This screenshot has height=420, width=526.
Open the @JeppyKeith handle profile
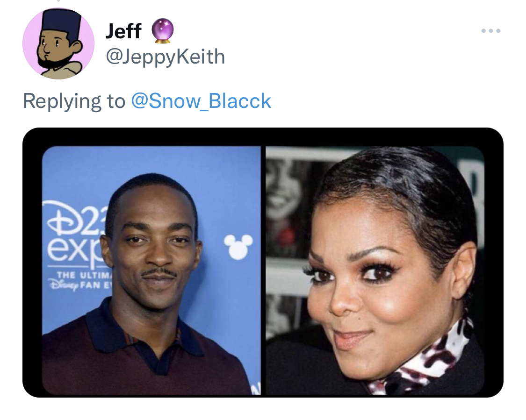(x=166, y=57)
